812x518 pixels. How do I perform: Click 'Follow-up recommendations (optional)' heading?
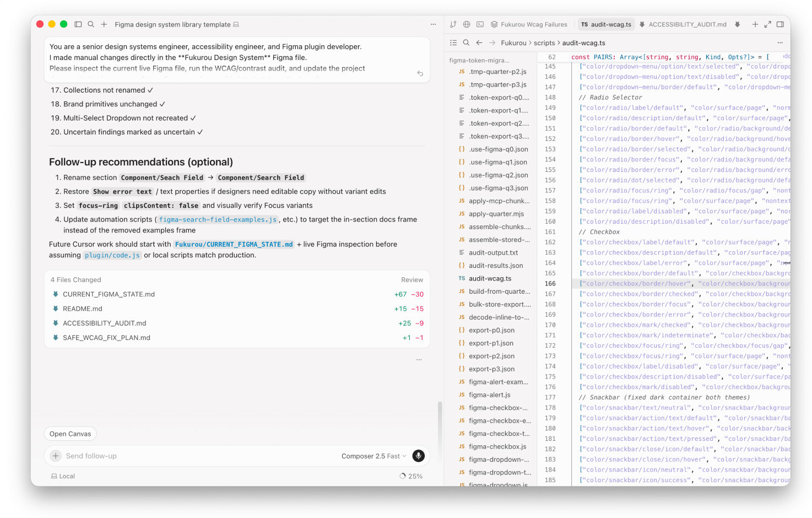(x=141, y=162)
